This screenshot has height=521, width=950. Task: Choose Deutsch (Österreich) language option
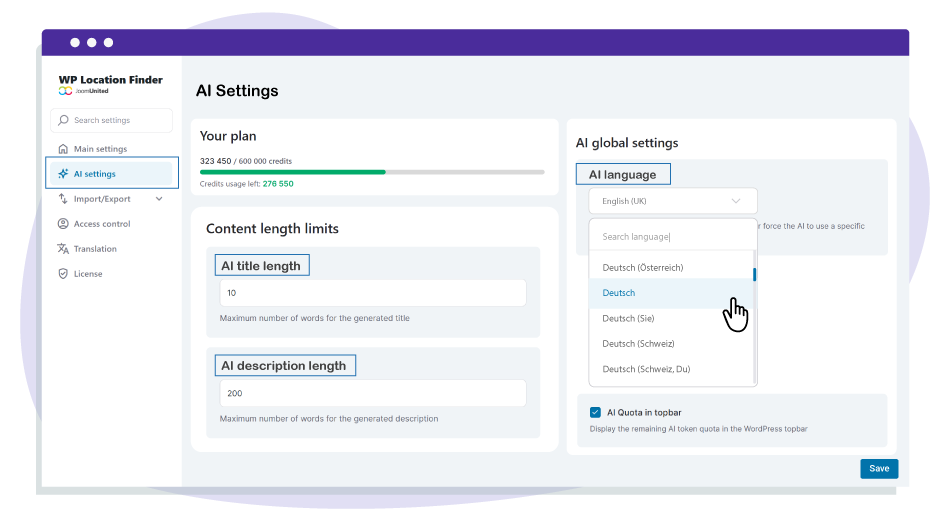pos(642,268)
